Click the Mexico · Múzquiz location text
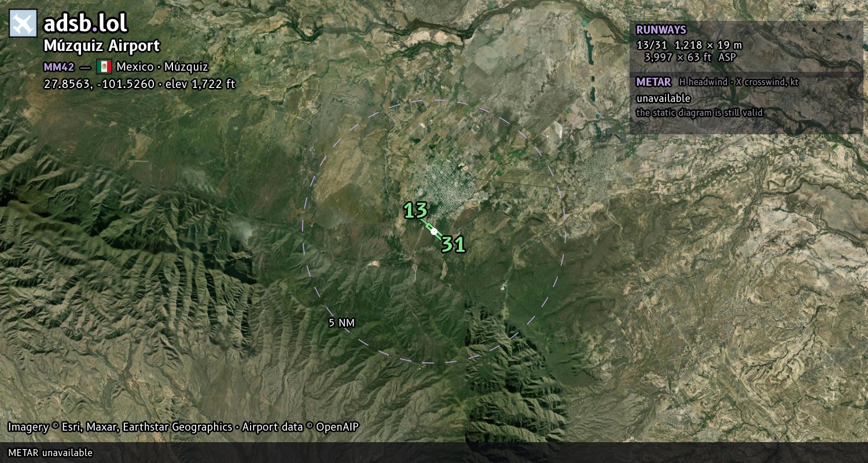 pyautogui.click(x=162, y=67)
